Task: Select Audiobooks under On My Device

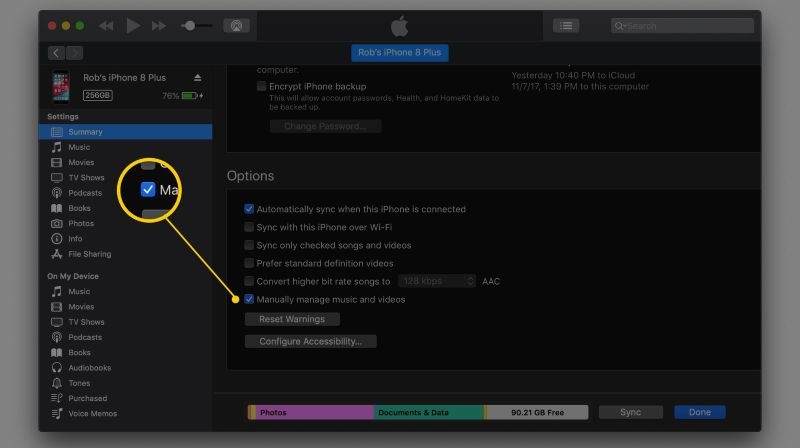Action: pos(88,368)
